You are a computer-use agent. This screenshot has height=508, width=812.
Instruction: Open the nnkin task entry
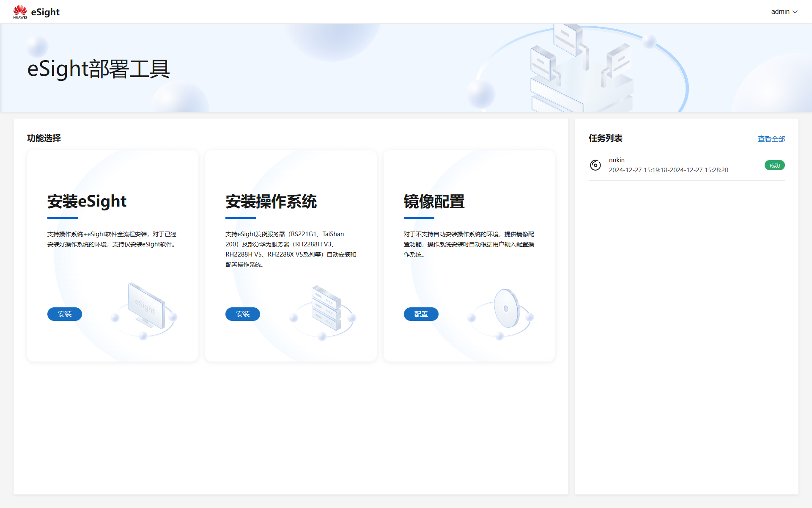pos(617,160)
